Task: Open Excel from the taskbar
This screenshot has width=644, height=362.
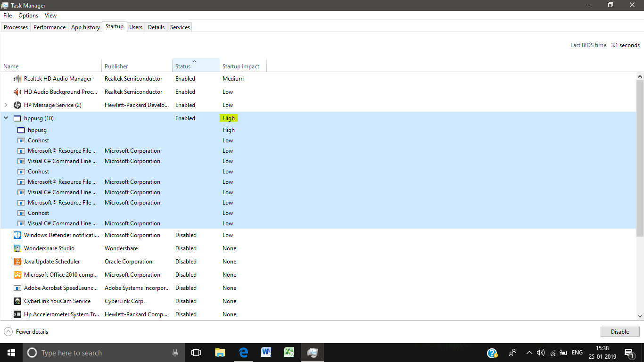Action: (289, 353)
